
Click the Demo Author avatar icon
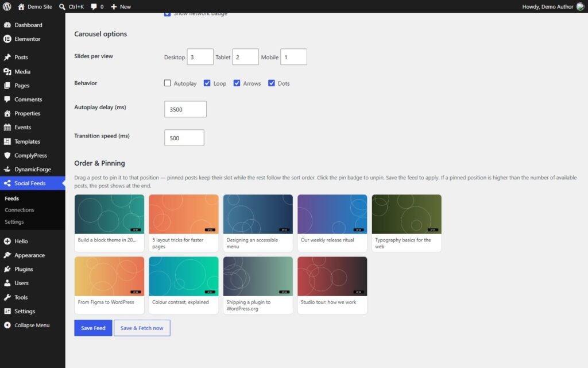[580, 6]
